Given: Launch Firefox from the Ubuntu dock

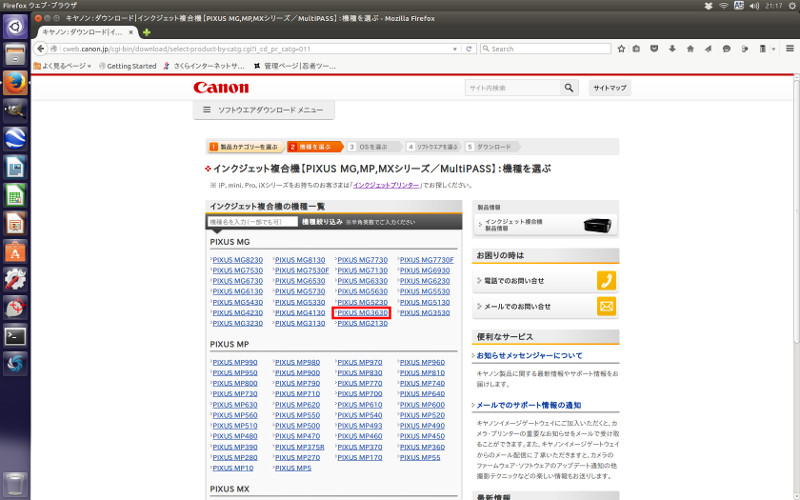Looking at the screenshot, I should tap(15, 82).
